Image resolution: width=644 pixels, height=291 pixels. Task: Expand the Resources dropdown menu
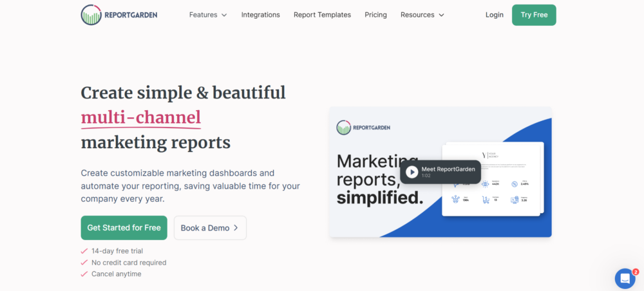tap(422, 15)
